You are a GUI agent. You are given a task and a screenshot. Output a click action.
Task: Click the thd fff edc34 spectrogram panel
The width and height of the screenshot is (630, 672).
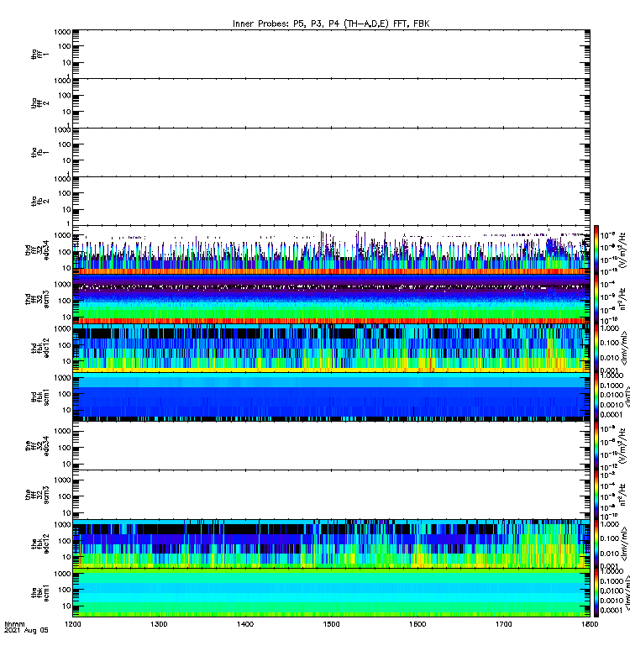pos(331,249)
